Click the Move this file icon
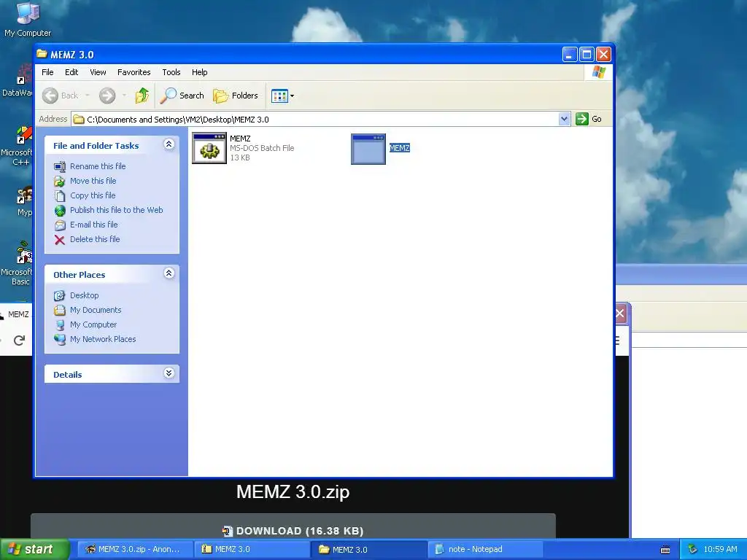The height and width of the screenshot is (560, 747). 60,182
